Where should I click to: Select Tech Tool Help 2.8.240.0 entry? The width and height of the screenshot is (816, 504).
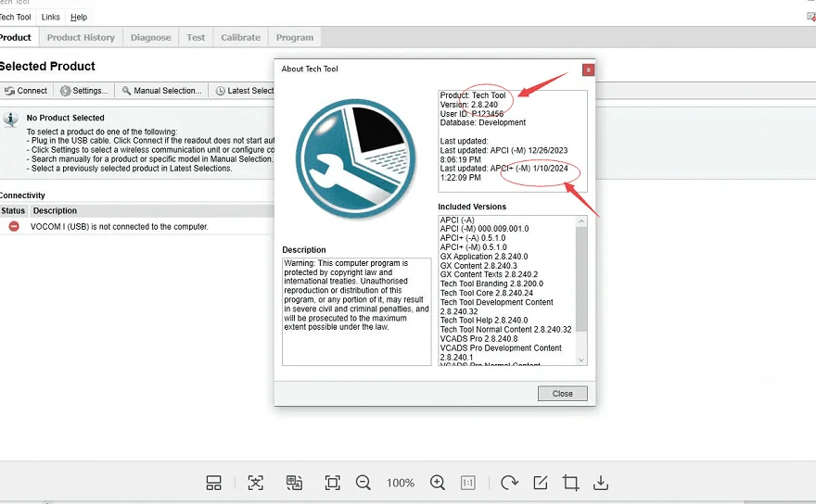484,321
